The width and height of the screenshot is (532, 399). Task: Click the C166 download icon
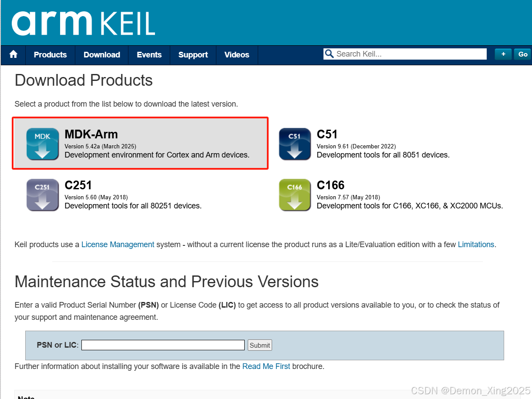[x=295, y=194]
